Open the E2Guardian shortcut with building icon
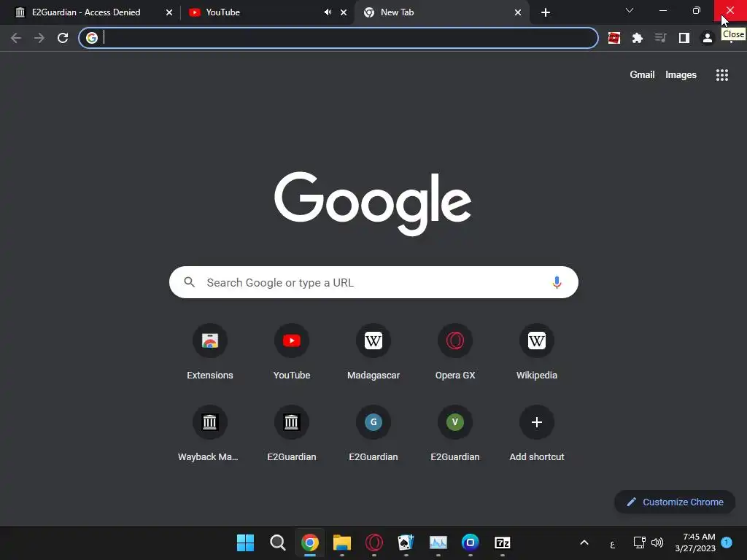The width and height of the screenshot is (747, 560). coord(292,434)
